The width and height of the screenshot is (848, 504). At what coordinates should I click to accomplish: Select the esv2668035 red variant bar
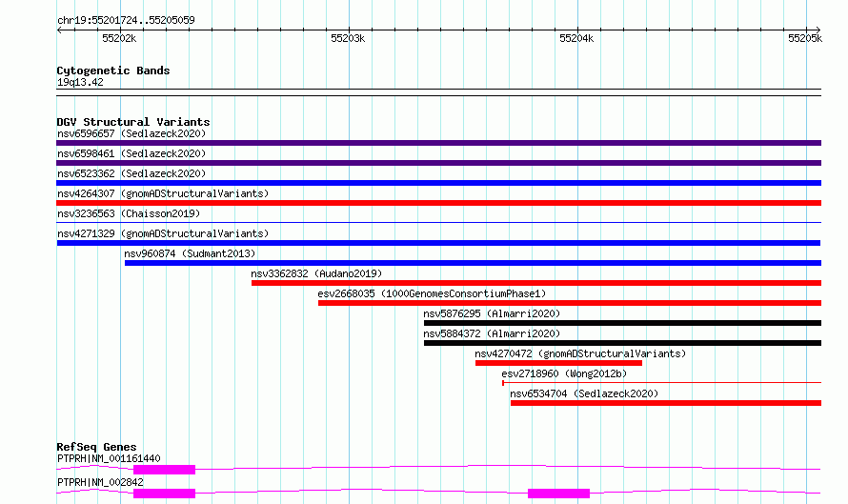(x=570, y=303)
